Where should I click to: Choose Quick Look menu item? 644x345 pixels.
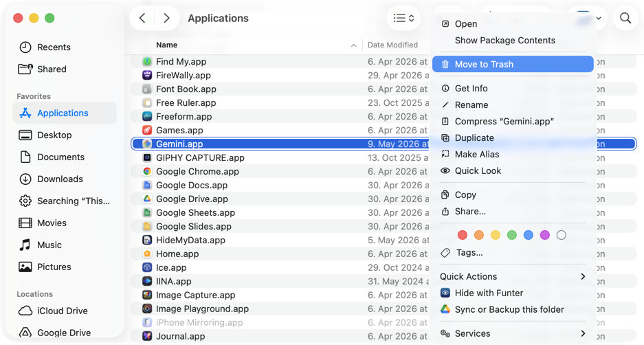[513, 170]
